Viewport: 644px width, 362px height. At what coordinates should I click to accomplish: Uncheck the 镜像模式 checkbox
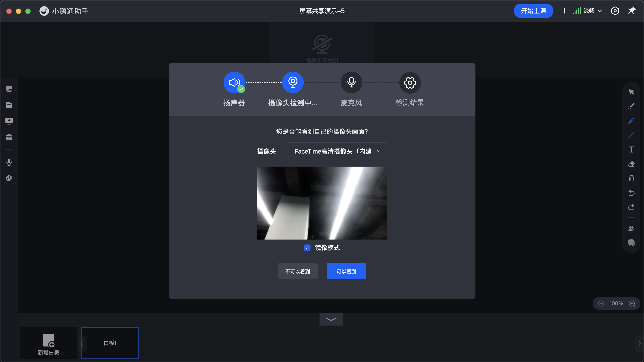coord(307,248)
